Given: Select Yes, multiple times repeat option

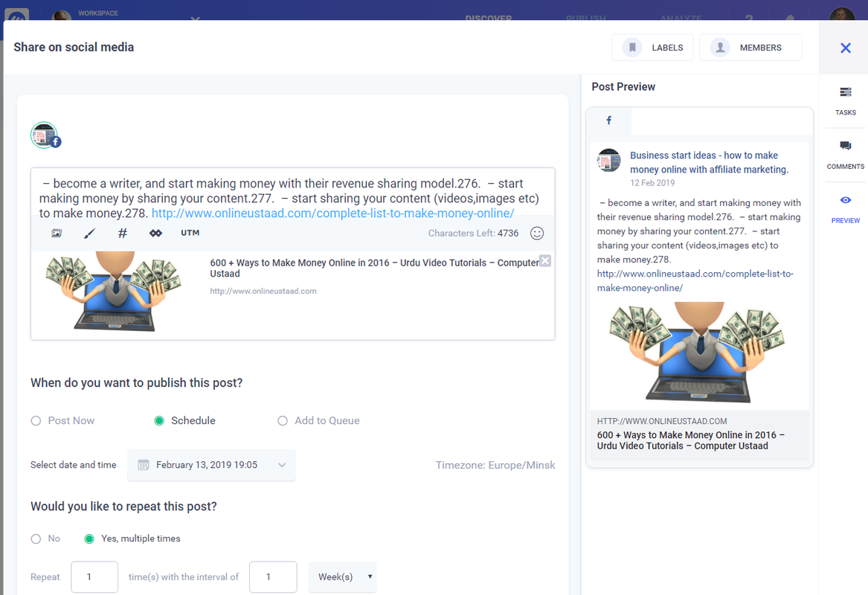Looking at the screenshot, I should pyautogui.click(x=132, y=538).
